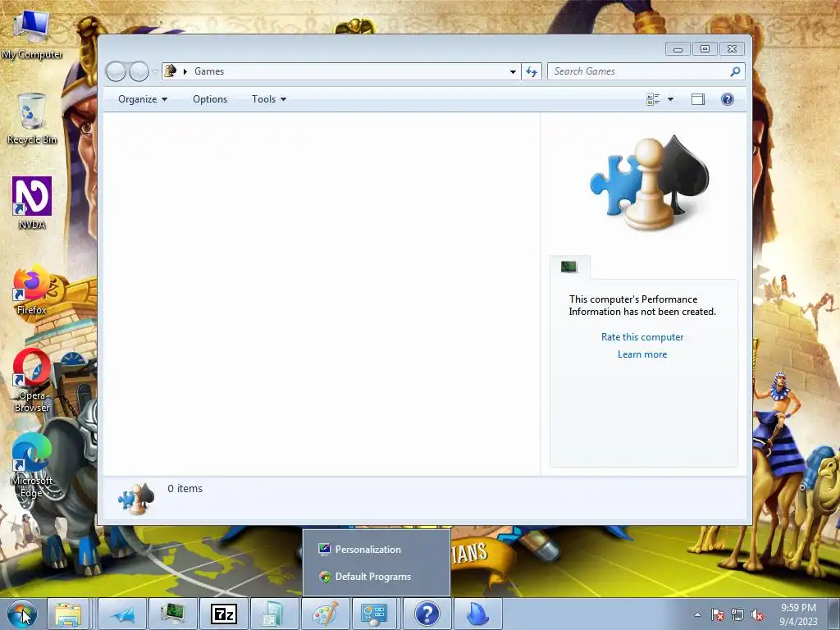
Task: Refresh the Games folder location
Action: click(x=532, y=71)
